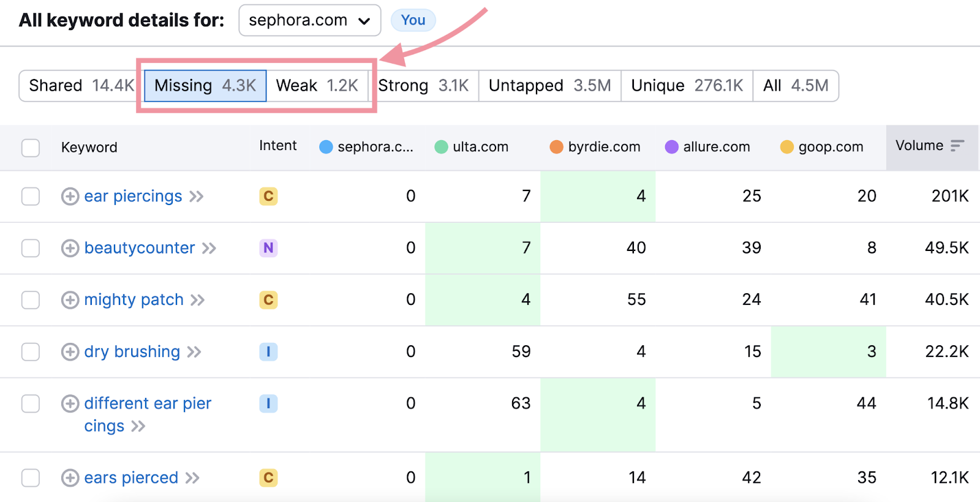Click the orange byrdie.com color dot

coord(556,147)
